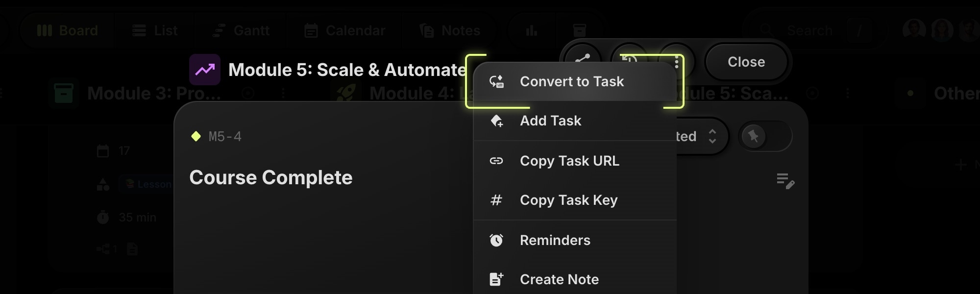Click the rocket icon beside Module 4
Image resolution: width=980 pixels, height=294 pixels.
coord(345,92)
